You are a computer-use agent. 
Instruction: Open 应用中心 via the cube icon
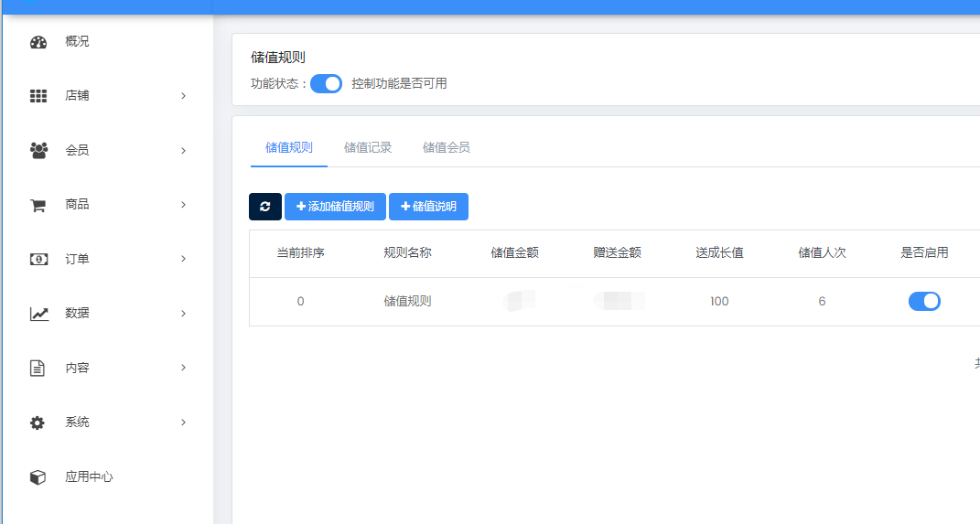point(38,476)
